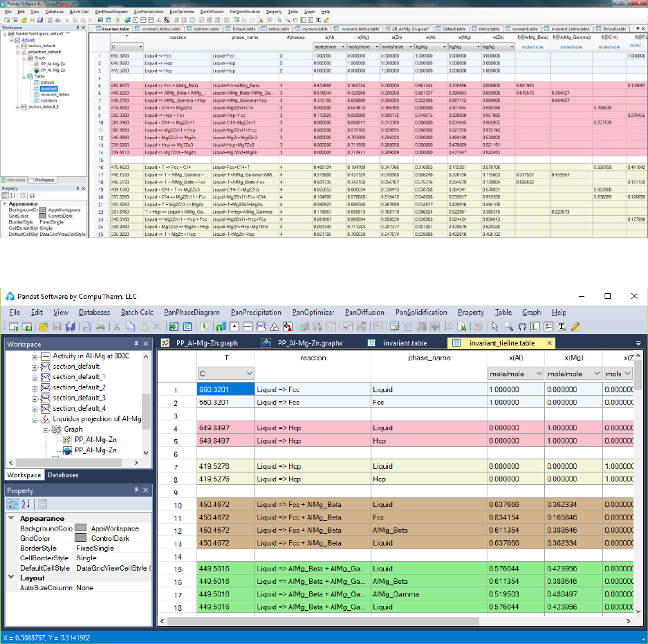Start a Line Calculation from the lower toolbar
The height and width of the screenshot is (644, 648).
point(248,327)
